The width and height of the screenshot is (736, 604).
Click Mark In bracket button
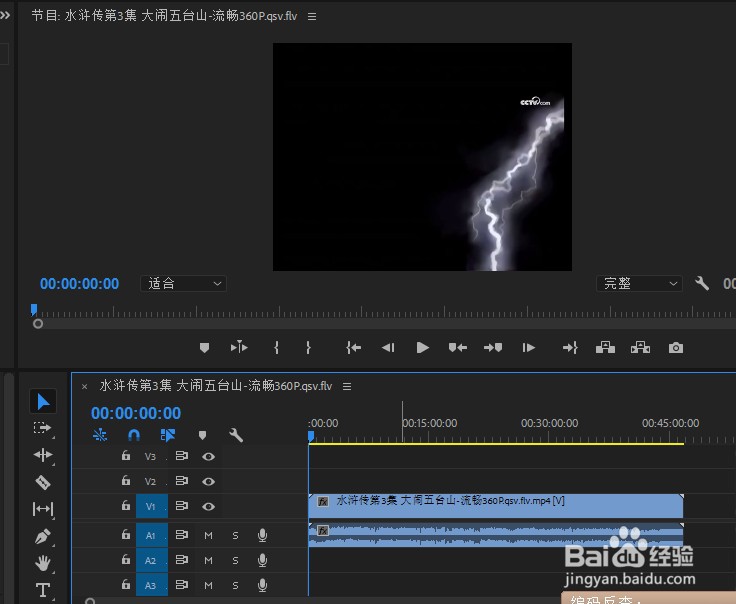(x=276, y=348)
